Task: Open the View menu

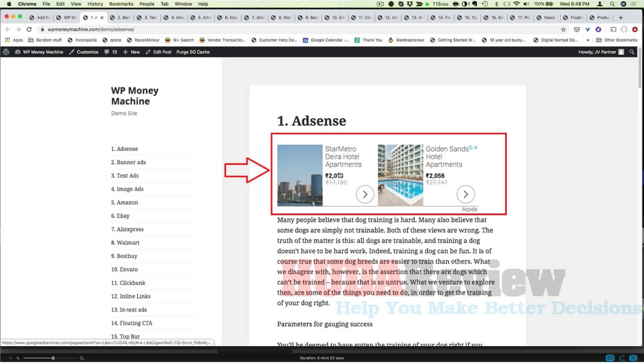Action: pyautogui.click(x=76, y=4)
